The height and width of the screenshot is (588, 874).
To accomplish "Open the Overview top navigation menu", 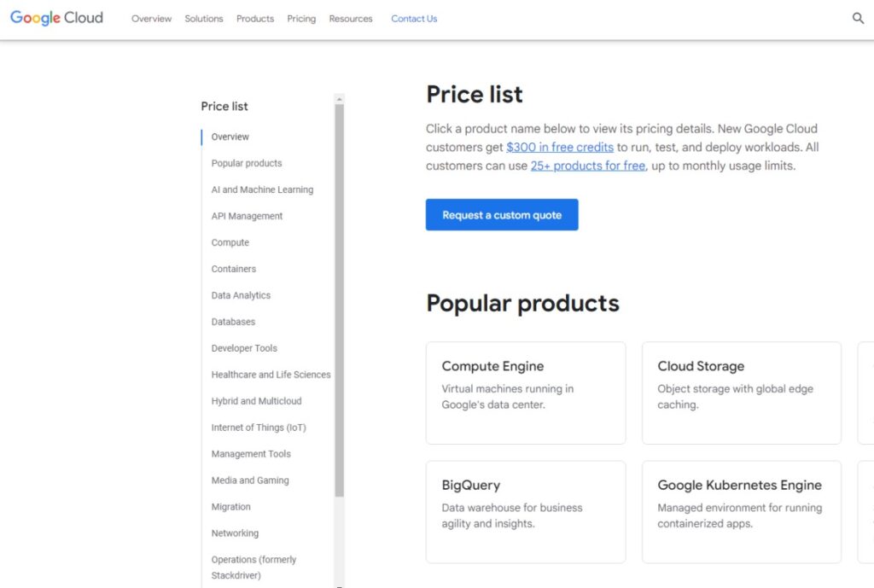I will 152,19.
